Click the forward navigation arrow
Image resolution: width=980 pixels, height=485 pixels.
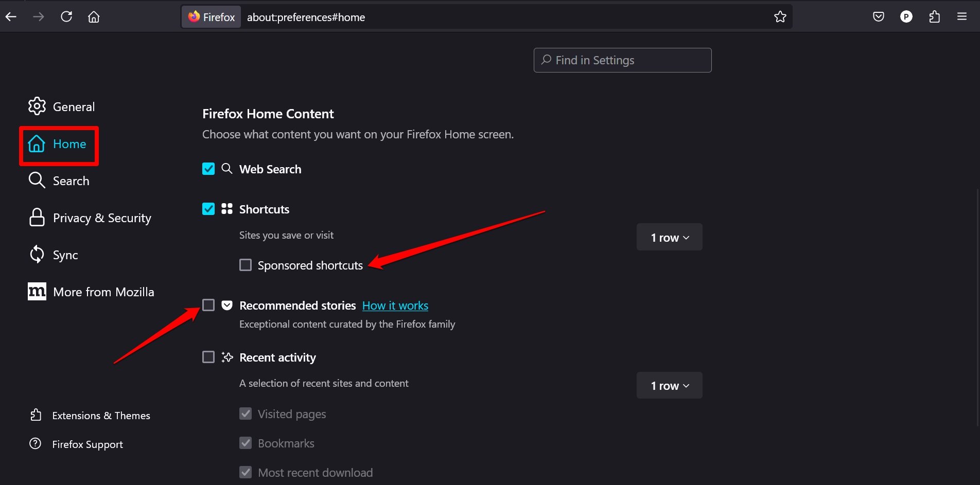pos(39,17)
